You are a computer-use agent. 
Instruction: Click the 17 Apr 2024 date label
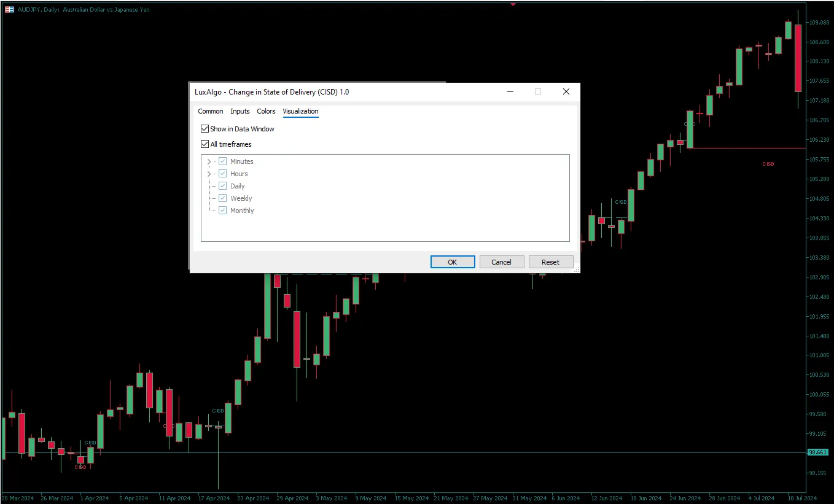215,498
